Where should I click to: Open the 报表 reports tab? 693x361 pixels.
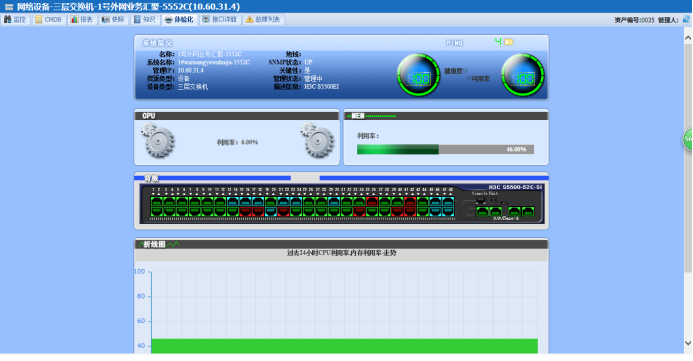pyautogui.click(x=82, y=19)
